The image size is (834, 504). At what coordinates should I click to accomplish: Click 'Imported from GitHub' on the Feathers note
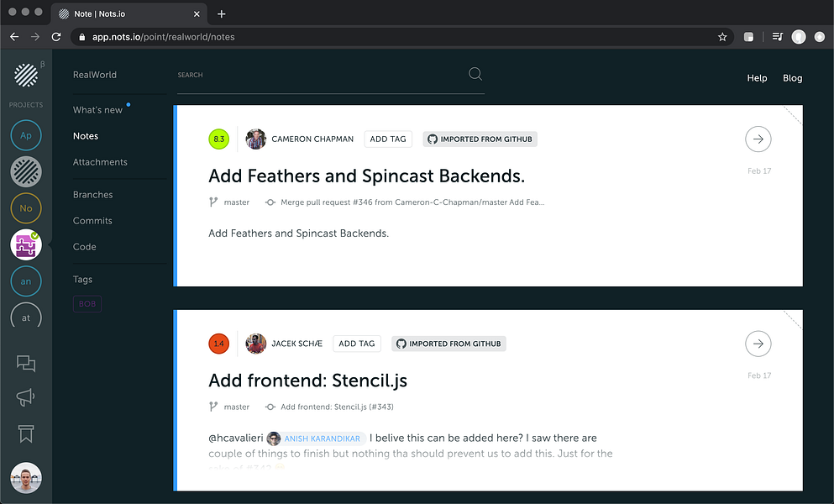point(480,139)
